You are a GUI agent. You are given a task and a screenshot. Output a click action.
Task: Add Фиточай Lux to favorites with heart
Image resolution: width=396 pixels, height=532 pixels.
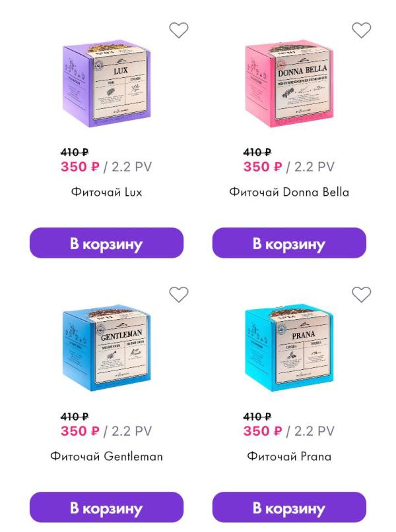tap(179, 30)
